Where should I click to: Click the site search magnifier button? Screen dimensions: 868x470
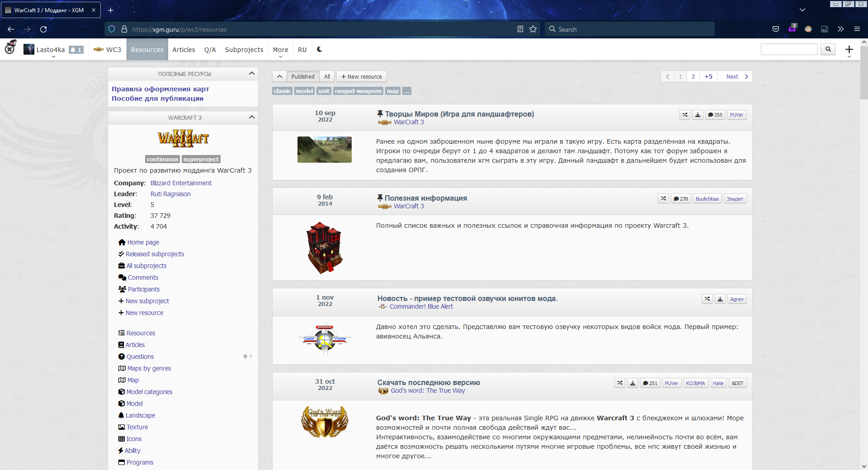[x=828, y=49]
